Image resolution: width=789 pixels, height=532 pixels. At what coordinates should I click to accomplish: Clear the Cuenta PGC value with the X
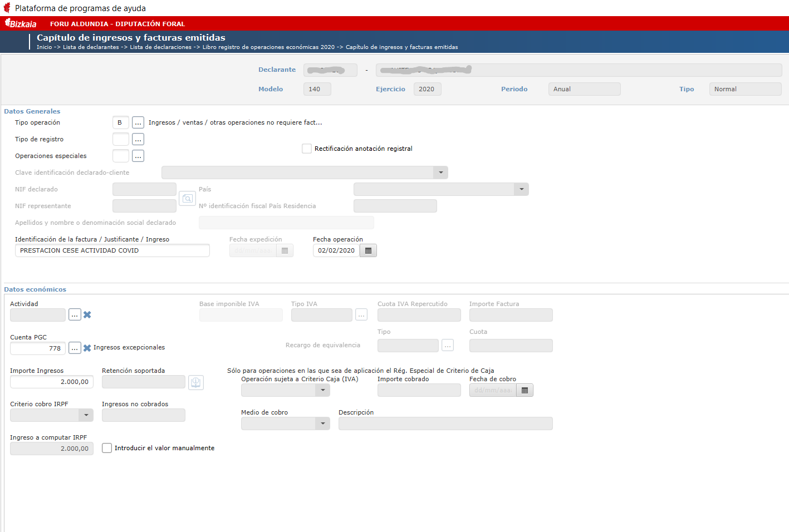[87, 348]
